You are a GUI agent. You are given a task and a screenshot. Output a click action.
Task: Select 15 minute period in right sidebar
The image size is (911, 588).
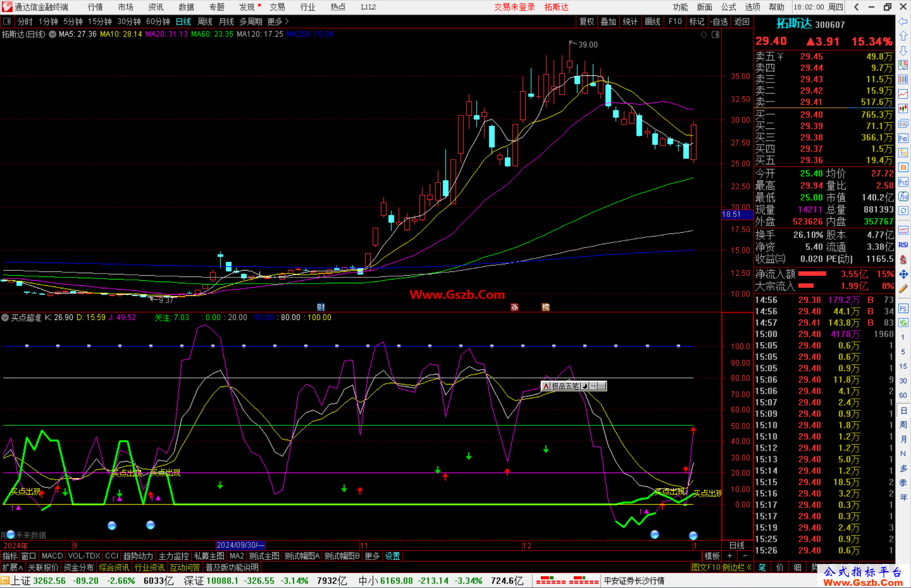(903, 366)
